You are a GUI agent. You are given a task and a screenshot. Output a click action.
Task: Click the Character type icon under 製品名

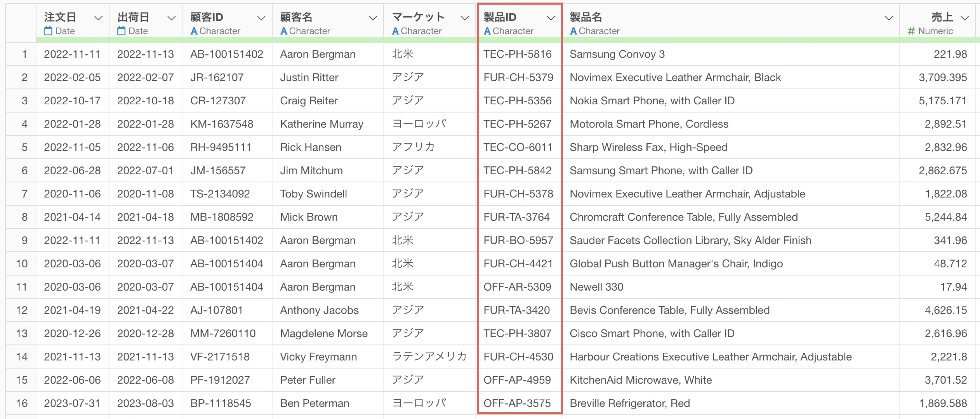pyautogui.click(x=573, y=31)
